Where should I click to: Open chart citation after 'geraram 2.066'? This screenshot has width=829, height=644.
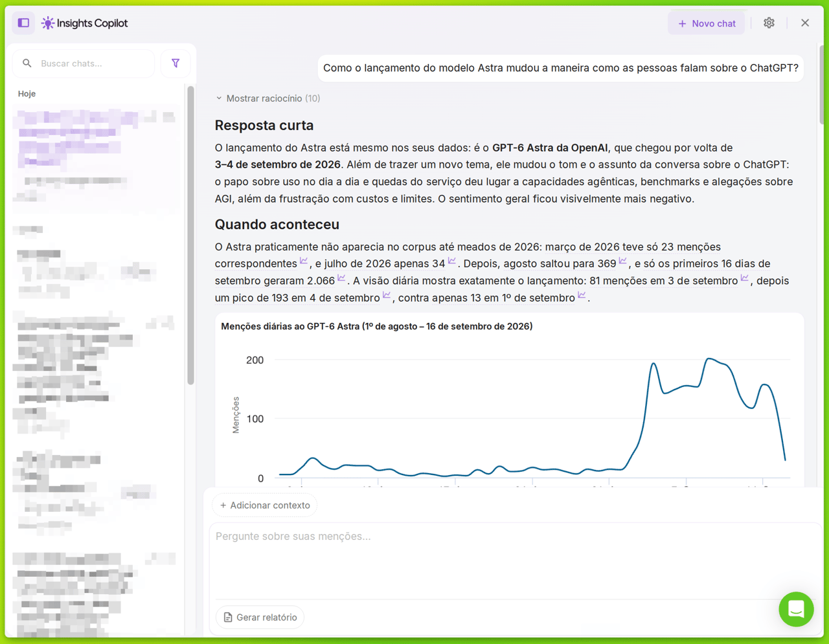click(341, 278)
